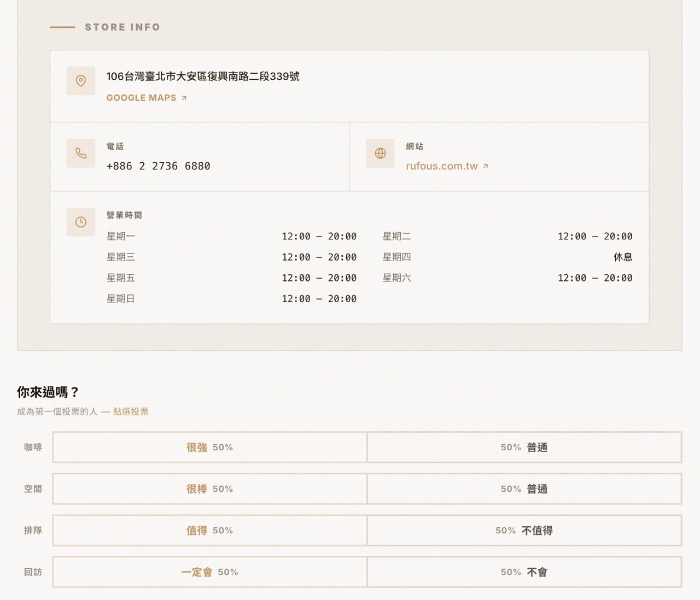Screen dimensions: 700x600
Task: Click the telephone icon beside 電話
Action: 80,153
